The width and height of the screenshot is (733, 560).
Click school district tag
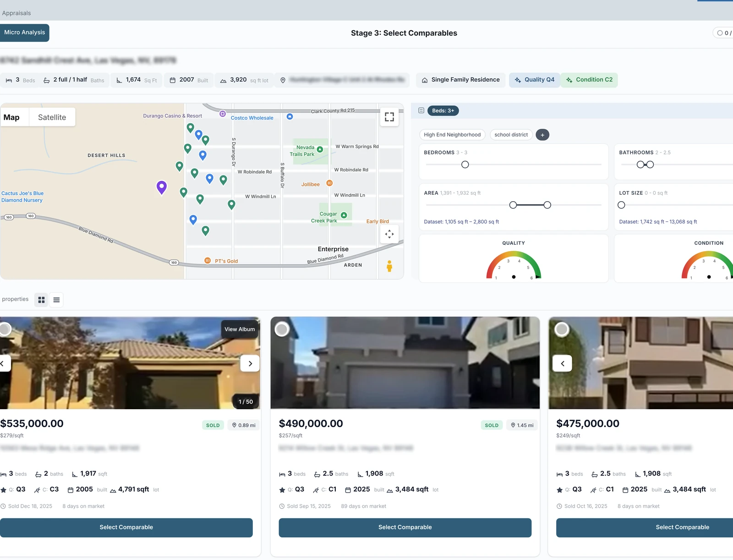pyautogui.click(x=511, y=135)
